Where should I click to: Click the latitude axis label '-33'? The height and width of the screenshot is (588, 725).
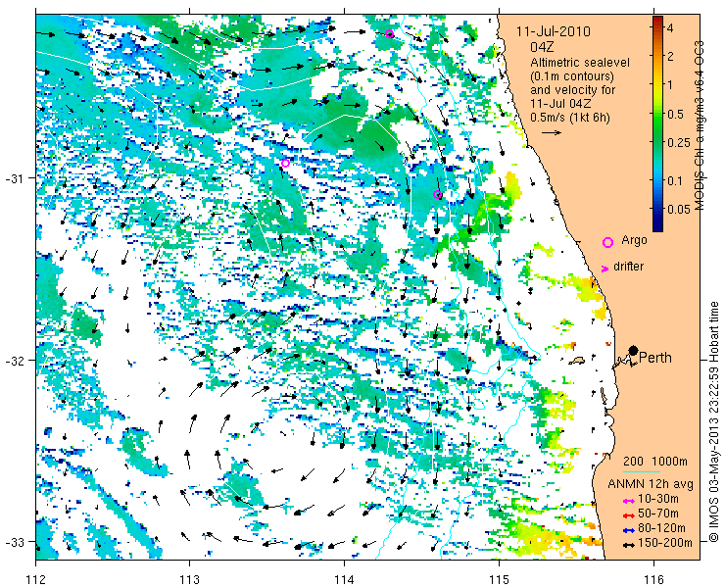[x=15, y=541]
